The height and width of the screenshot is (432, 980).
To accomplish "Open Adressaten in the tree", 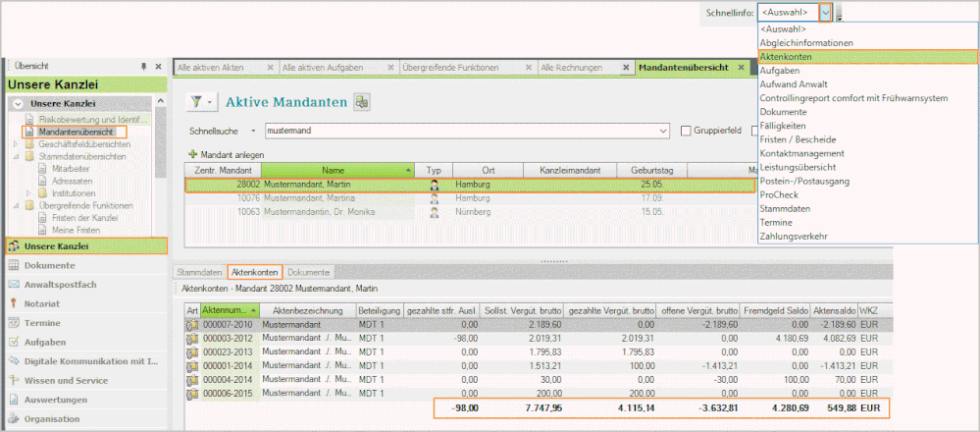I will pos(72,181).
